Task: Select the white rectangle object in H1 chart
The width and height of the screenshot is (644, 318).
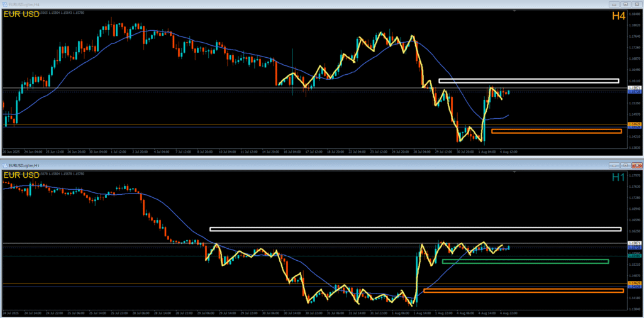Action: (x=415, y=229)
